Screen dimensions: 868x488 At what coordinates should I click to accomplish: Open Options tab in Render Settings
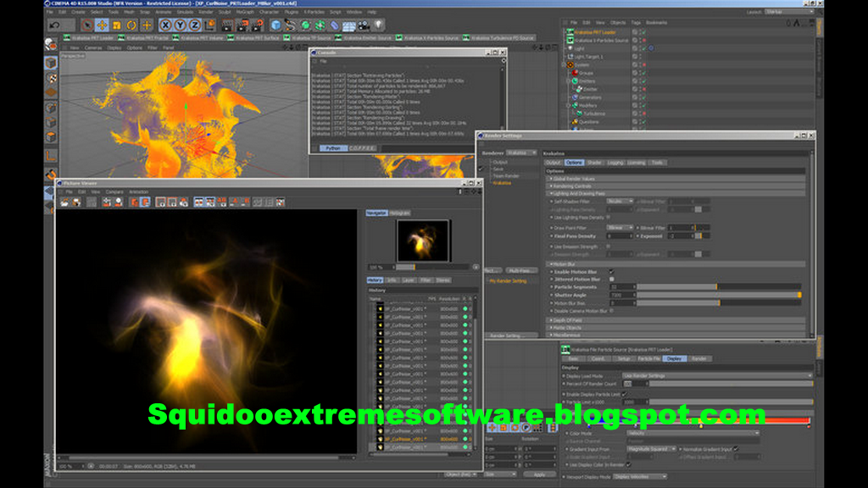574,163
